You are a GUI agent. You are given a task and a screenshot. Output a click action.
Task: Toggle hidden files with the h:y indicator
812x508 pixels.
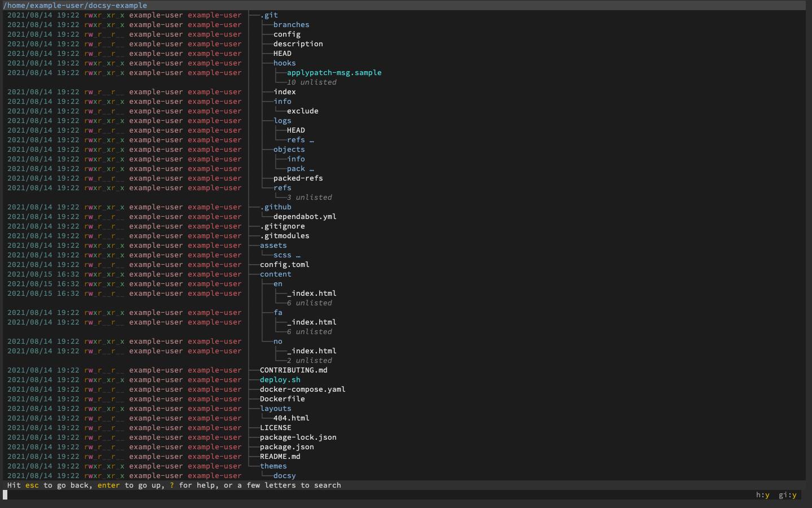tap(762, 495)
